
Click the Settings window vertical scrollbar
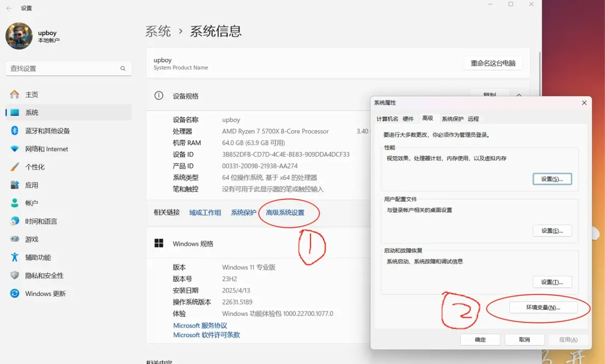coord(540,74)
